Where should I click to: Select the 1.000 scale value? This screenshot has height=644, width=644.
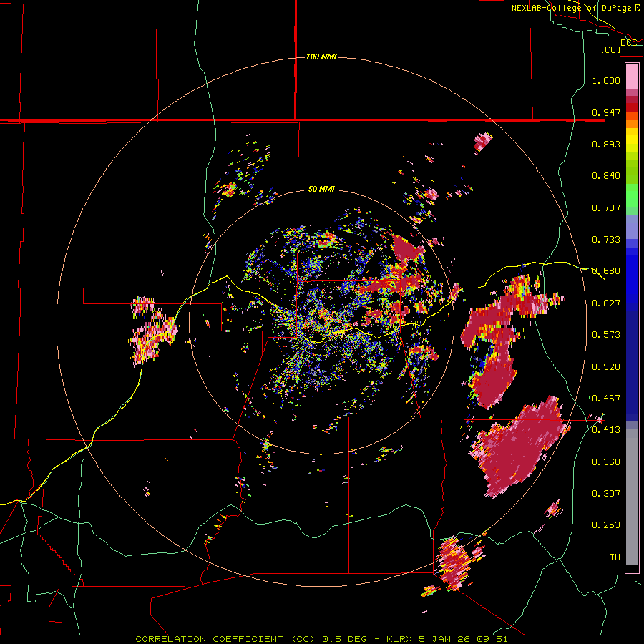click(x=606, y=80)
